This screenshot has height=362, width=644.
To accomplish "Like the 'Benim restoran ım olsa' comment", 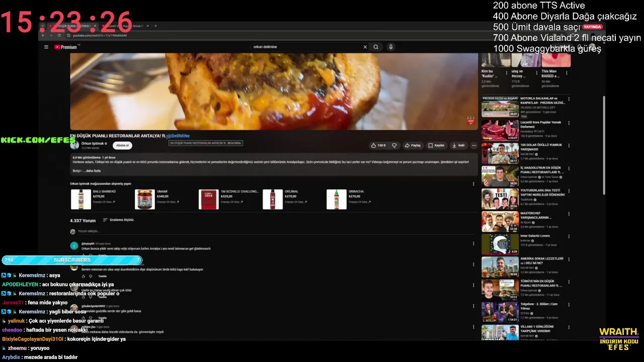I will pos(83,276).
